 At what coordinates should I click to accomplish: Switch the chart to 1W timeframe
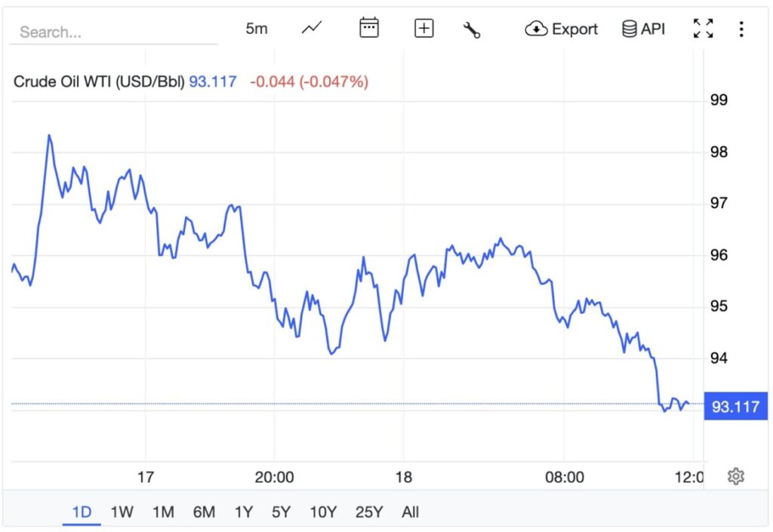click(x=122, y=512)
